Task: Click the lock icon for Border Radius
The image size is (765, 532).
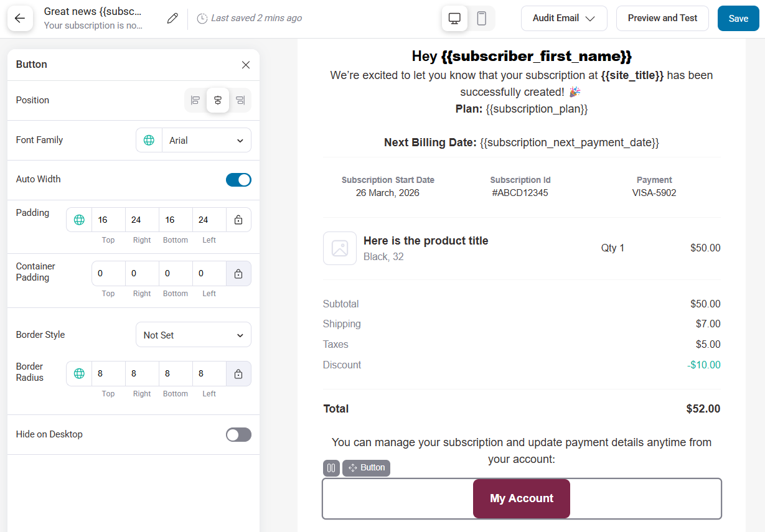Action: pyautogui.click(x=238, y=373)
